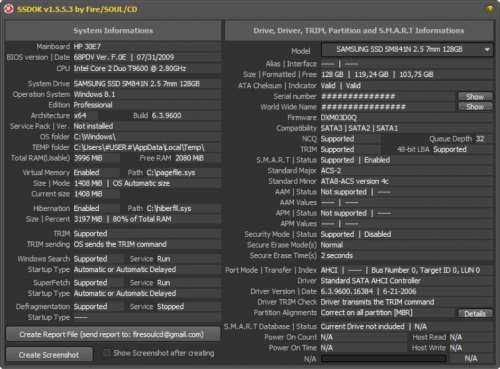Select Driver value Standard SATA AHCI Controller
The width and height of the screenshot is (500, 369).
[371, 281]
